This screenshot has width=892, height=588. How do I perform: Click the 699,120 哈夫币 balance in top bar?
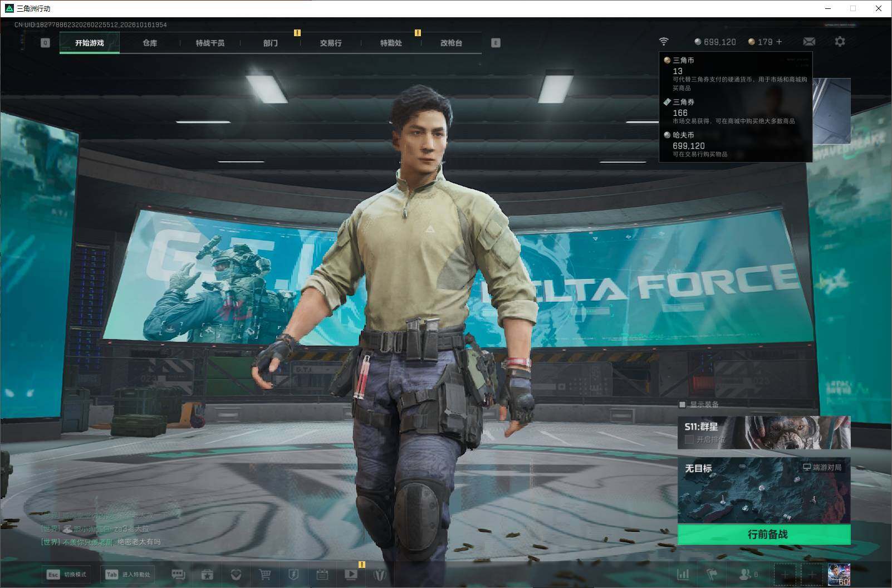715,42
